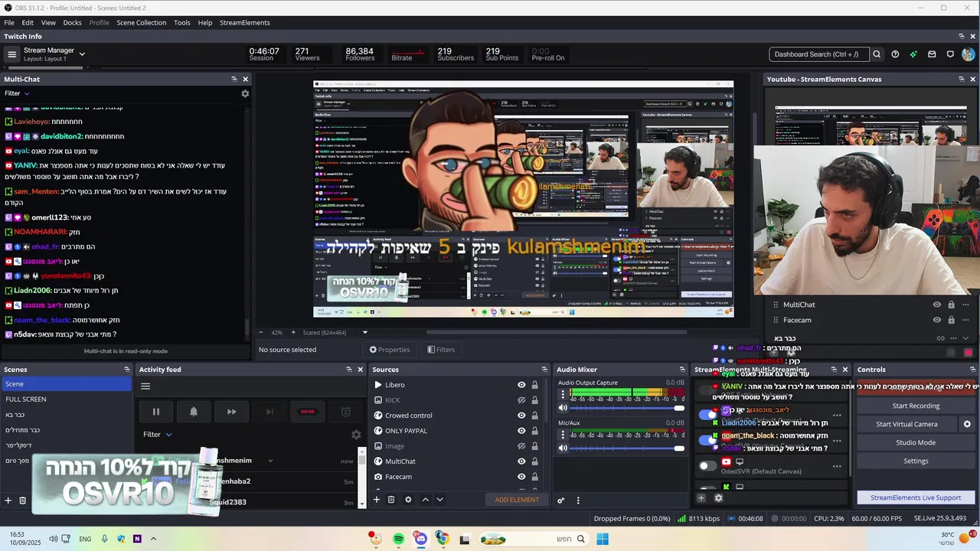Open OdedSVR (Default Canvas) three-dot menu
The width and height of the screenshot is (980, 551).
pos(837,465)
